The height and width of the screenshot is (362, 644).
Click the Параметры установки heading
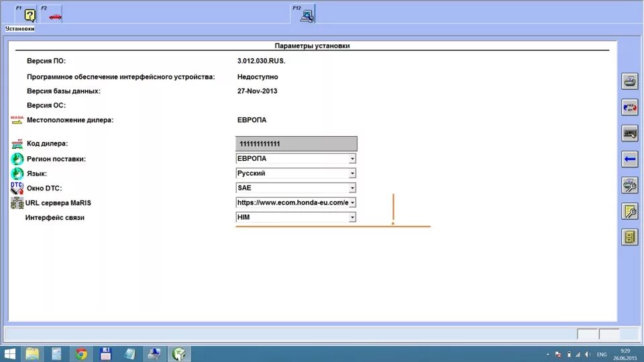[312, 46]
